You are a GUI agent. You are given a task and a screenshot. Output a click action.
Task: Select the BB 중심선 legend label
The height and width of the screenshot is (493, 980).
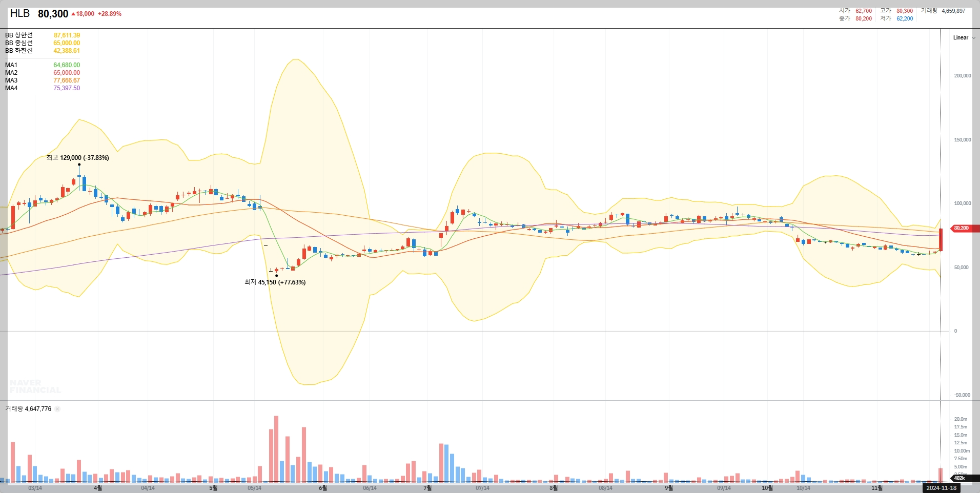[19, 43]
